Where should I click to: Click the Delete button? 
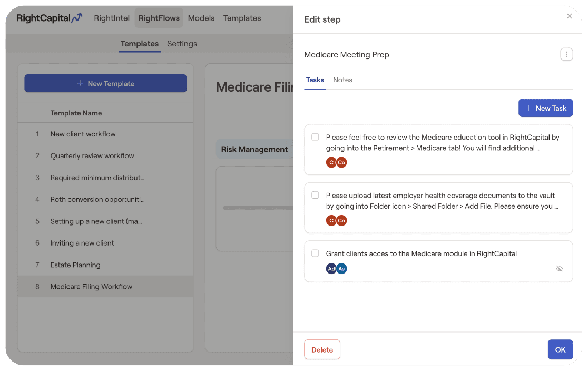(x=322, y=349)
